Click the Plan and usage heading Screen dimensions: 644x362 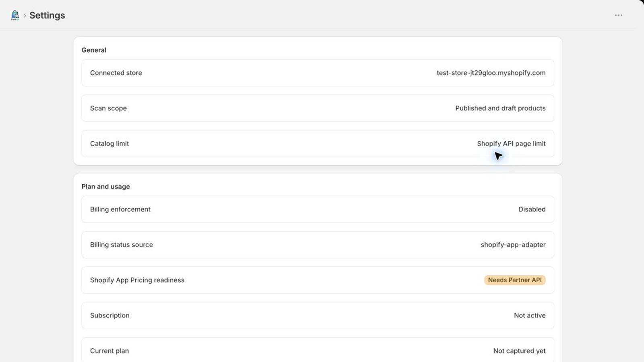[x=105, y=187]
